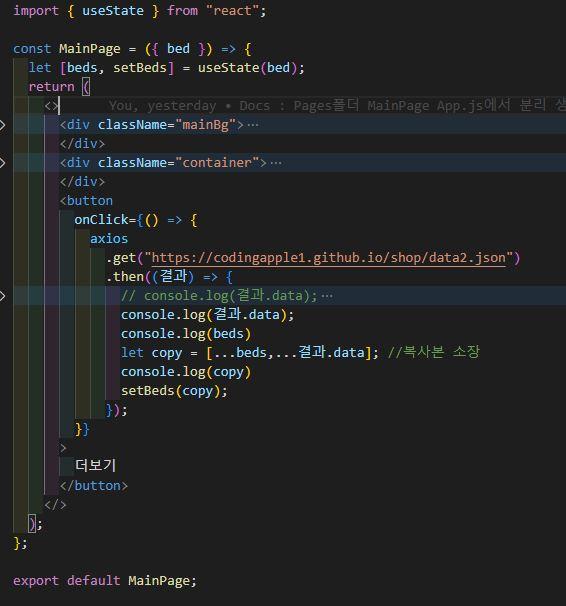Click setBeds(copy) call
The image size is (566, 606).
(x=174, y=391)
